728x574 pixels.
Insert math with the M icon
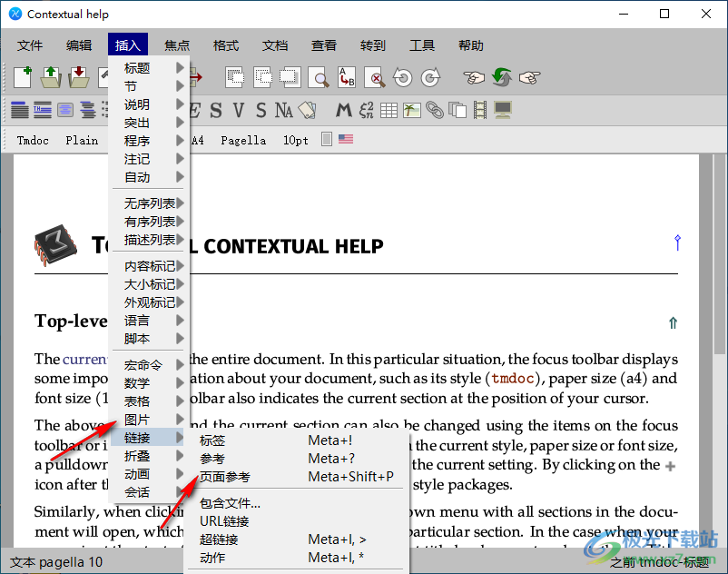(343, 111)
